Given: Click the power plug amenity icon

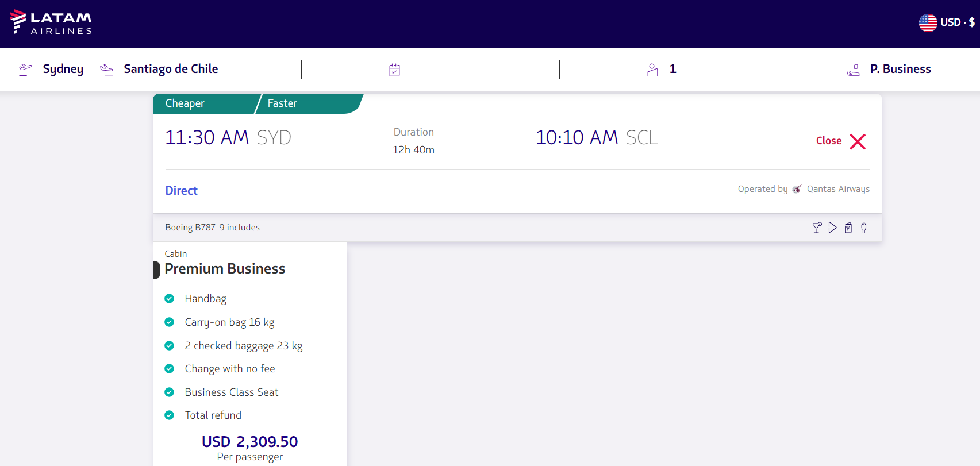Looking at the screenshot, I should pos(864,228).
